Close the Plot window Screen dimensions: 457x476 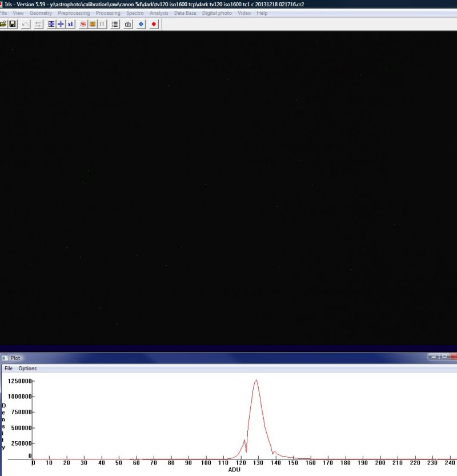tap(454, 357)
